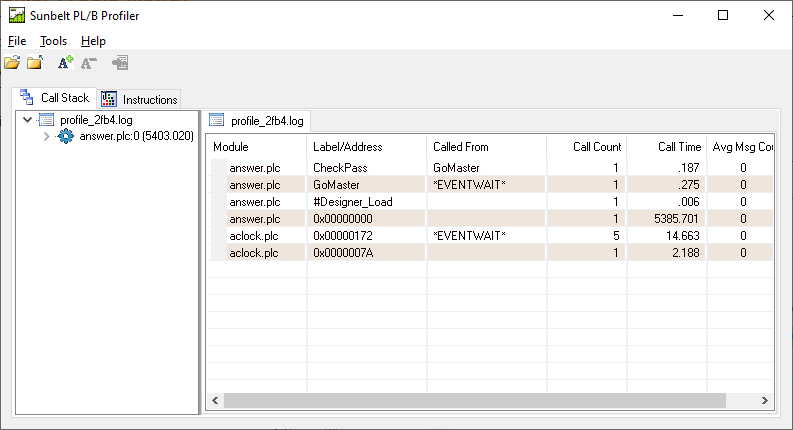Click the increase font size icon

click(65, 63)
